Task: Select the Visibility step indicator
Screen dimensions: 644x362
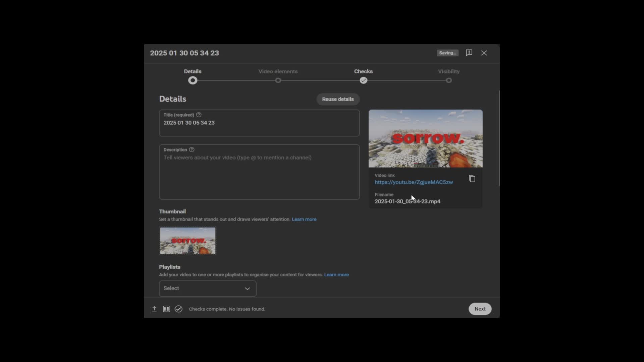Action: 449,80
